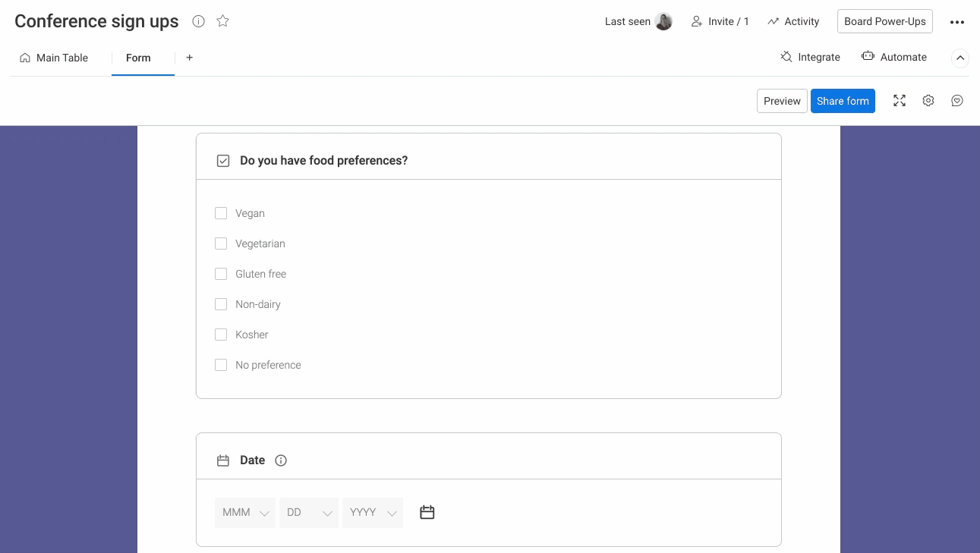The height and width of the screenshot is (553, 980).
Task: Open the YYYY year dropdown
Action: (x=373, y=513)
